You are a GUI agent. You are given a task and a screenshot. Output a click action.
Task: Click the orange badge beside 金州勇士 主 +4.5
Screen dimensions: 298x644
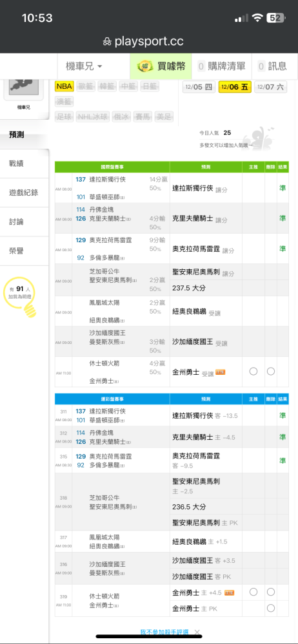tap(230, 592)
